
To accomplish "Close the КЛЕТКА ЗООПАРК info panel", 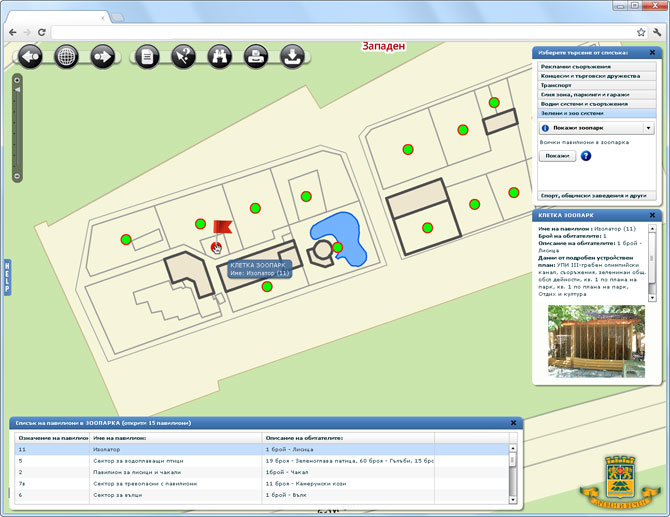I will click(652, 215).
